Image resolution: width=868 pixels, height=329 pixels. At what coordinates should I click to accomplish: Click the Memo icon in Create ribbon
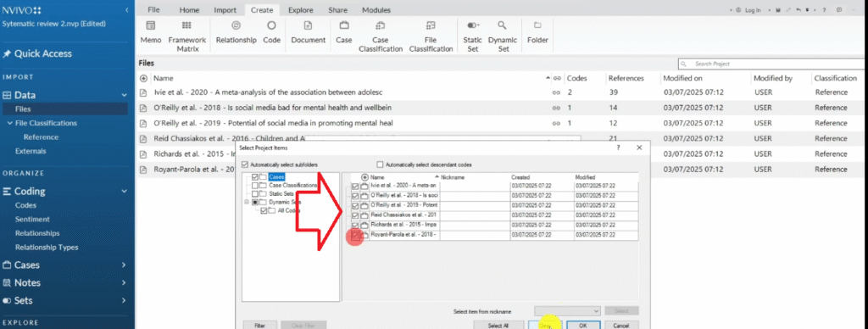point(151,25)
